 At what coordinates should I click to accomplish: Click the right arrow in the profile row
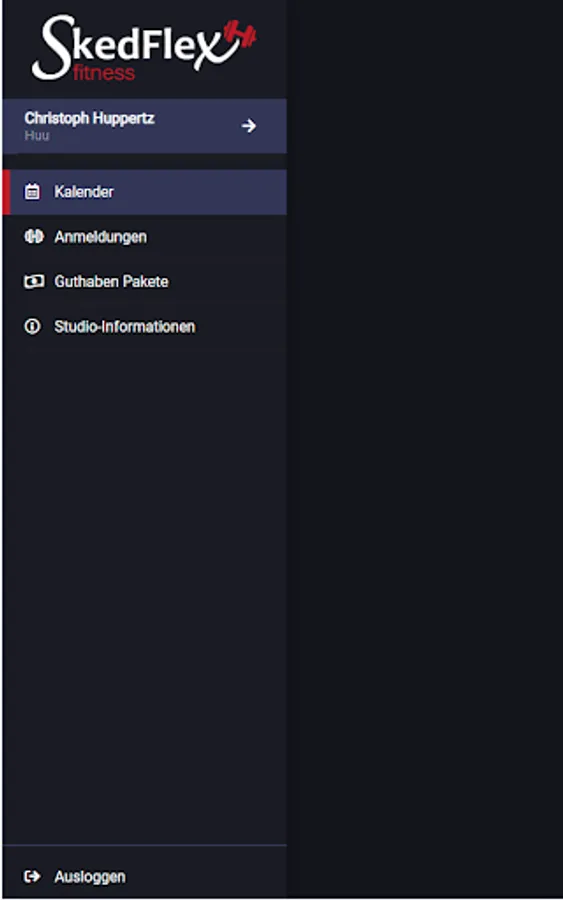[249, 126]
